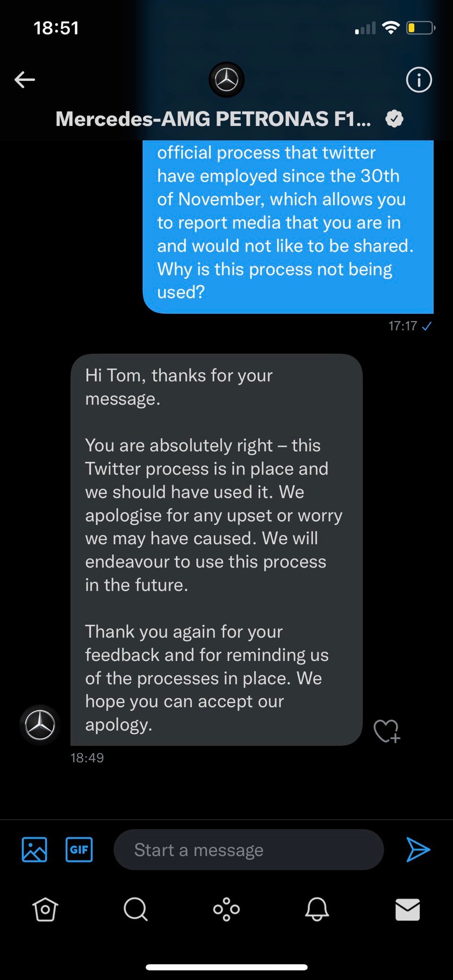Open conversation info
Viewport: 453px width, 980px height.
coord(419,79)
